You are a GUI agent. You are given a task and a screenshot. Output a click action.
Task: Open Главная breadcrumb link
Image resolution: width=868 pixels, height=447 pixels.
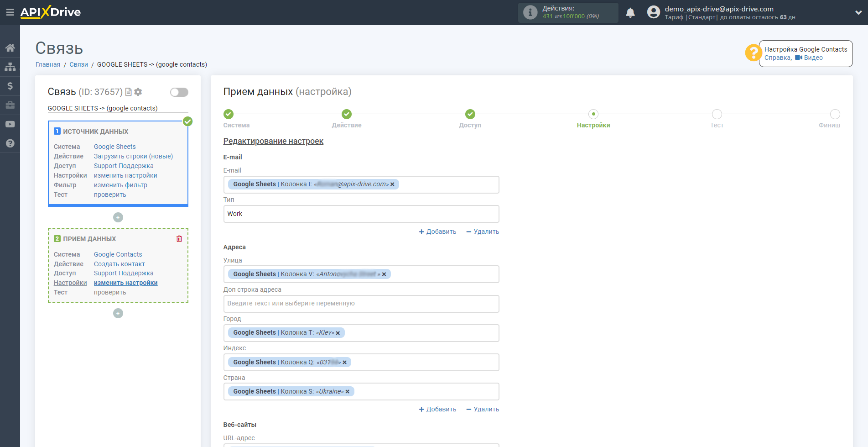click(x=48, y=65)
